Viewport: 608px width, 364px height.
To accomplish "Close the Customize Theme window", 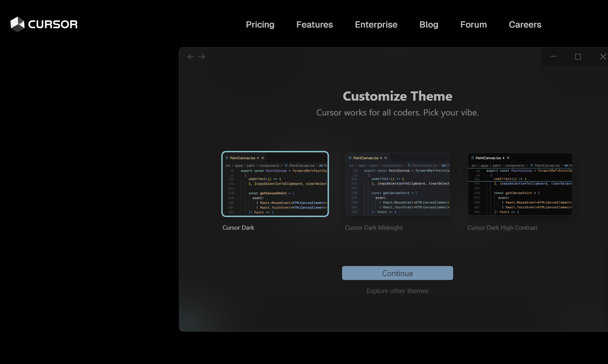I will click(603, 56).
